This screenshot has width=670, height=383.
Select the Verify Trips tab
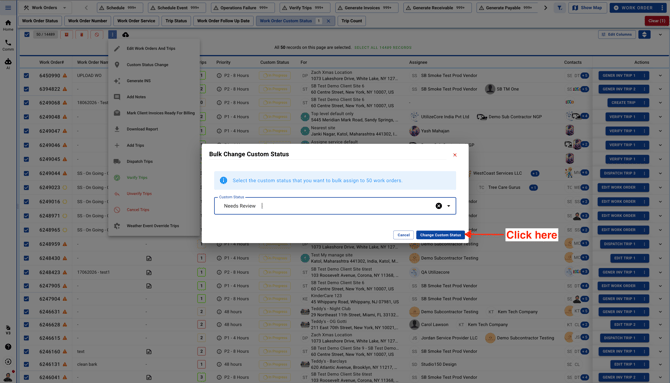[305, 8]
